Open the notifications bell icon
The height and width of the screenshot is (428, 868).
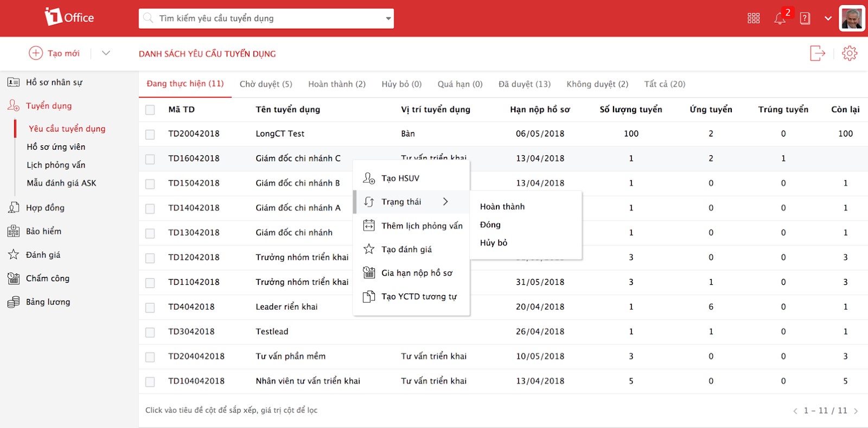[780, 18]
